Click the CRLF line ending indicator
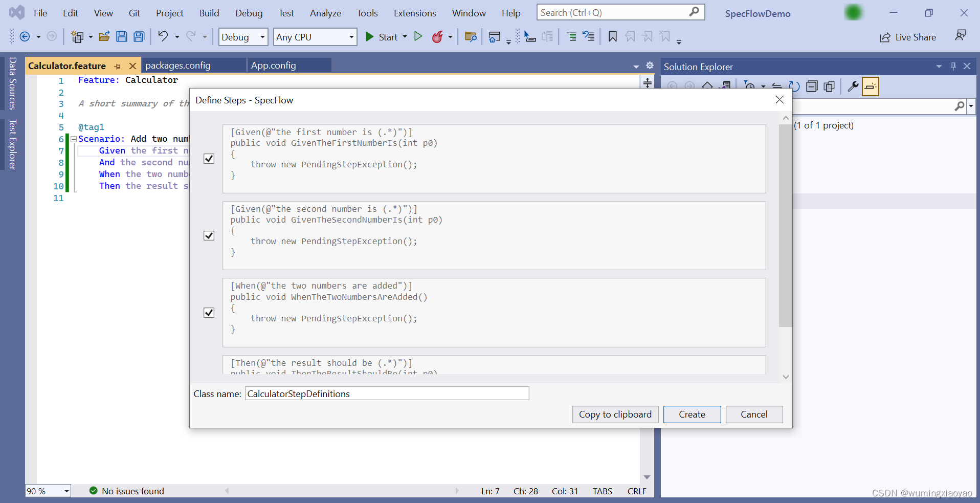 [637, 491]
